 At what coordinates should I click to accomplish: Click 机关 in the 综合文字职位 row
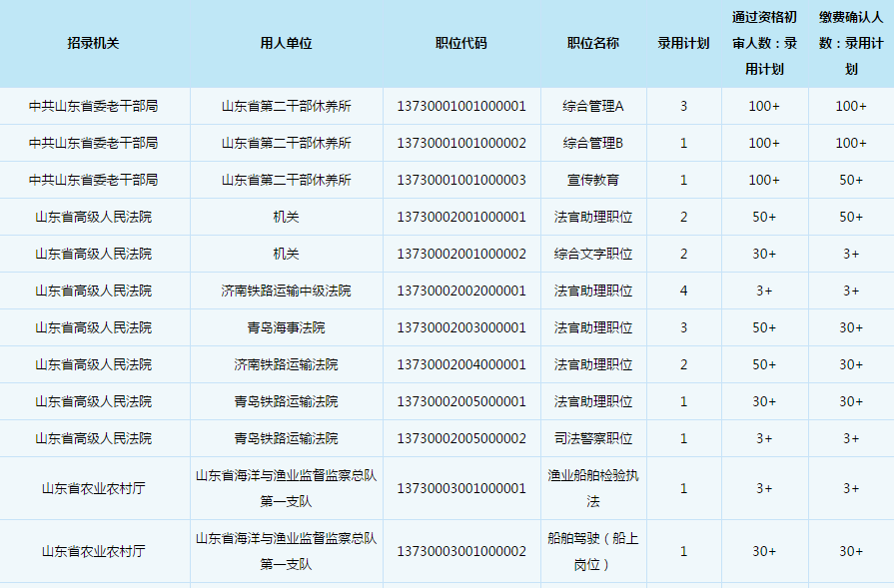coord(287,255)
